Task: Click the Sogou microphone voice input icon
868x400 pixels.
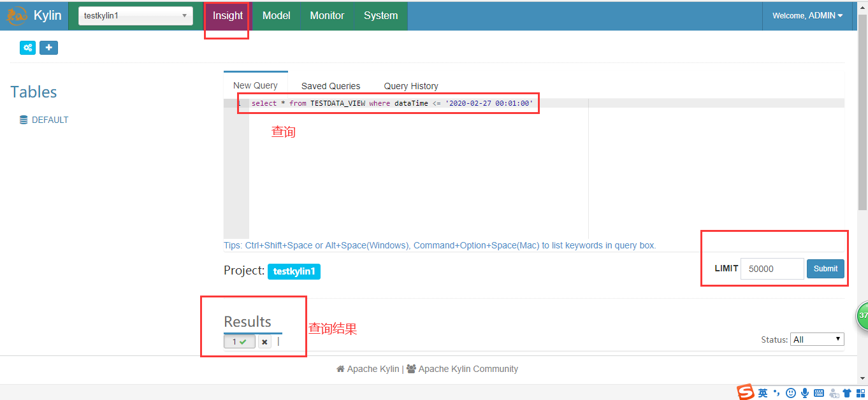Action: click(805, 393)
